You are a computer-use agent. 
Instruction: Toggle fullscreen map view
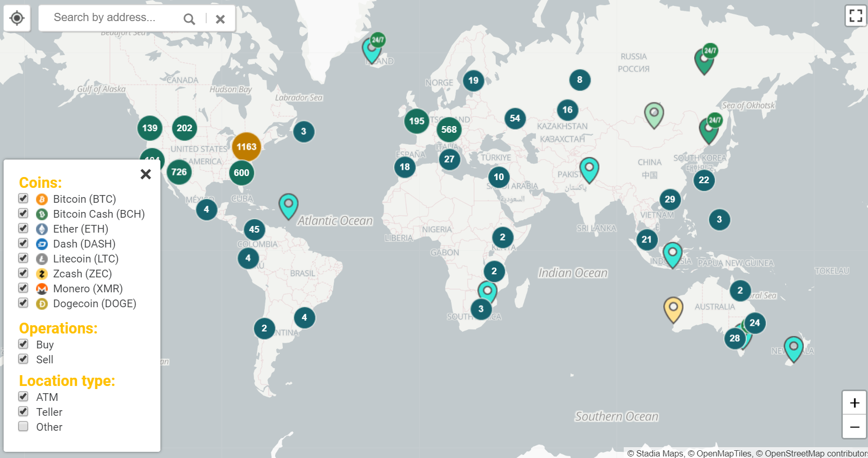click(x=856, y=15)
